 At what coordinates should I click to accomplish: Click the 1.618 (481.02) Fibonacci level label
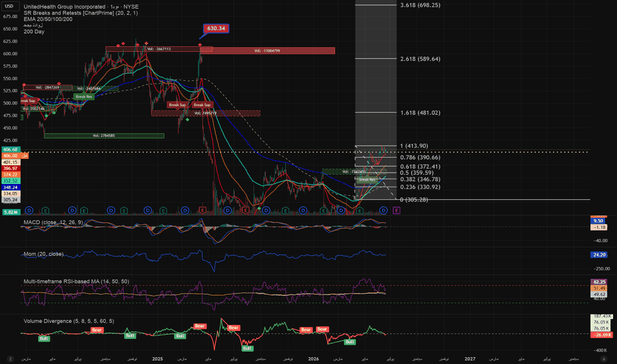click(x=420, y=113)
